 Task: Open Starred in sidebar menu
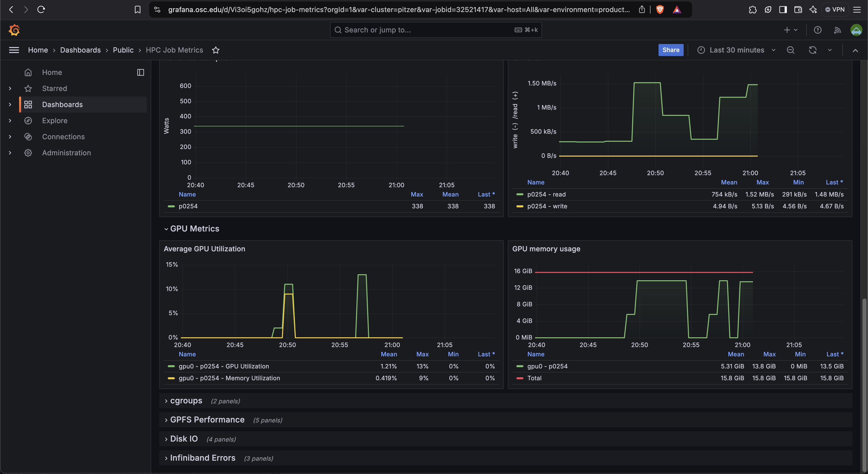(55, 88)
